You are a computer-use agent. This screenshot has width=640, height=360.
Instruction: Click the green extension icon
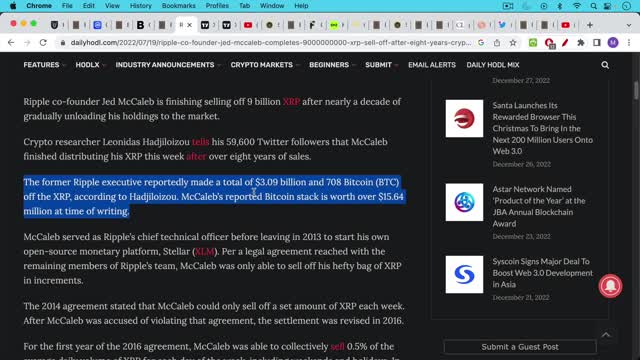(x=533, y=42)
